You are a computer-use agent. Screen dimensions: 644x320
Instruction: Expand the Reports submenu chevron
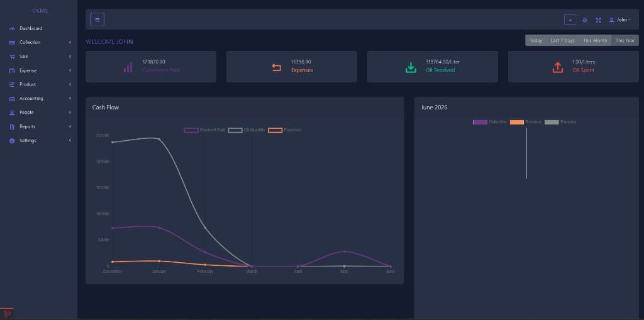(70, 126)
